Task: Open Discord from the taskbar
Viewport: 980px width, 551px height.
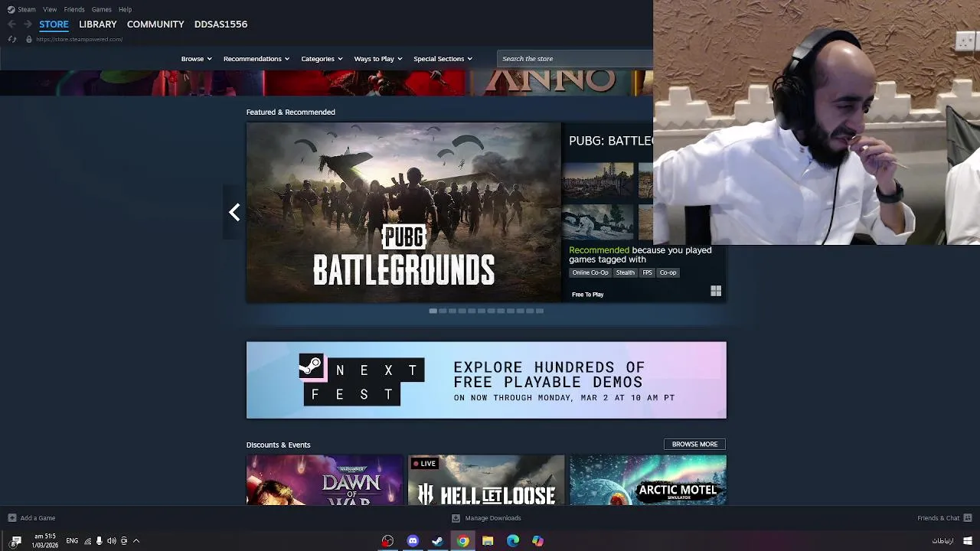Action: coord(413,541)
